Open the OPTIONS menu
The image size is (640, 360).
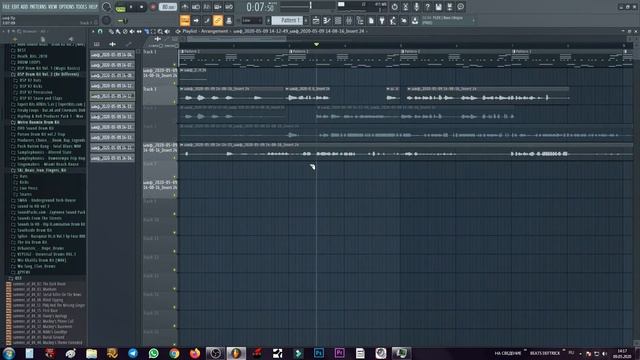[67, 7]
